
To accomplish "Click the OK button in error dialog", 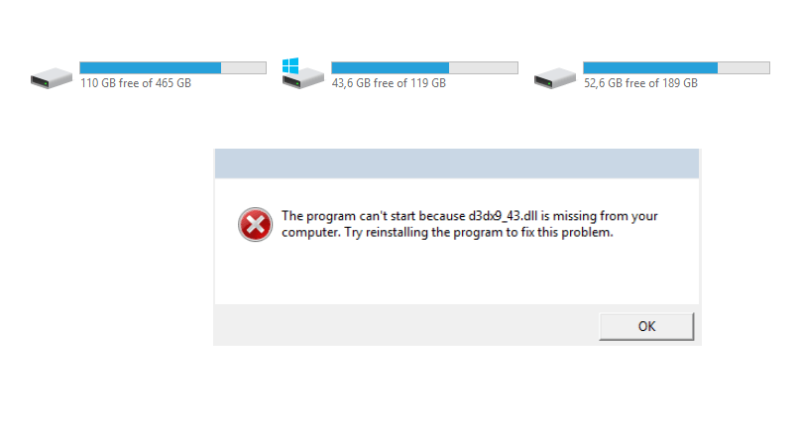I will click(x=646, y=326).
